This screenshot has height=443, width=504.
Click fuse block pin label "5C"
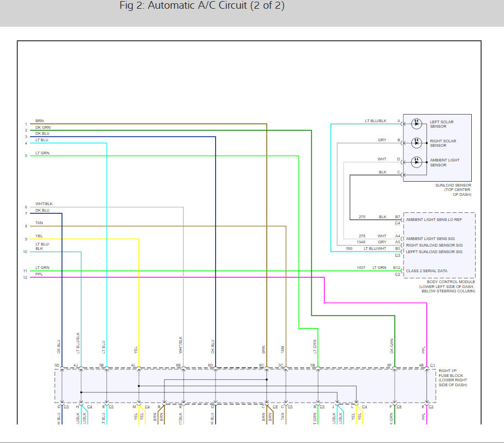281,366
